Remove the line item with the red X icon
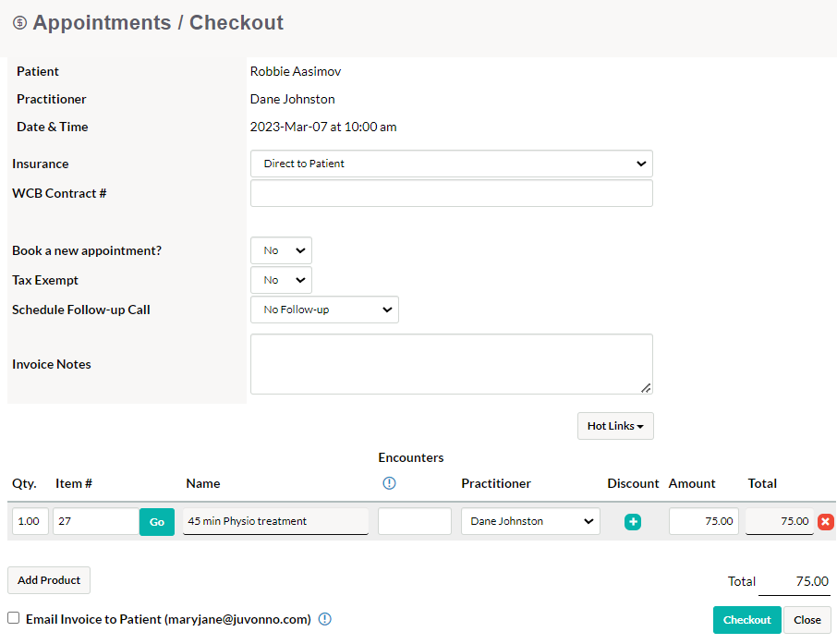 coord(825,521)
